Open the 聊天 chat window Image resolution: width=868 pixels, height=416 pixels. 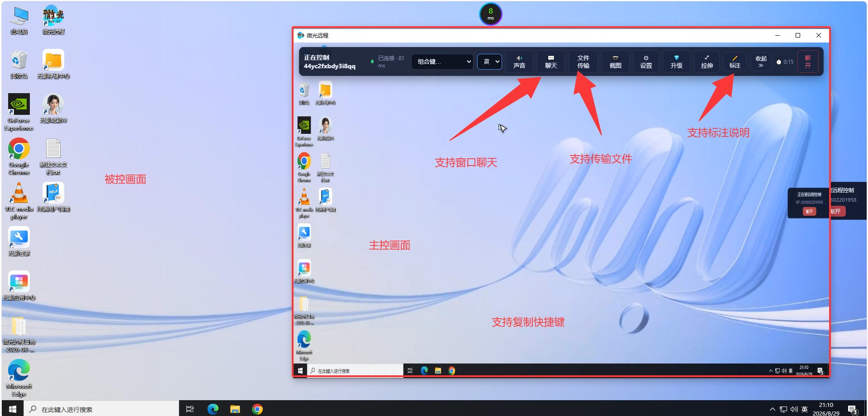pyautogui.click(x=551, y=61)
